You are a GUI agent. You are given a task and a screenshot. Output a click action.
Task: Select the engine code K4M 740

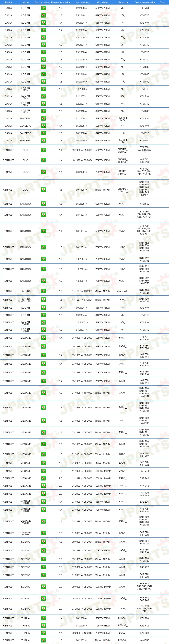[144, 640]
